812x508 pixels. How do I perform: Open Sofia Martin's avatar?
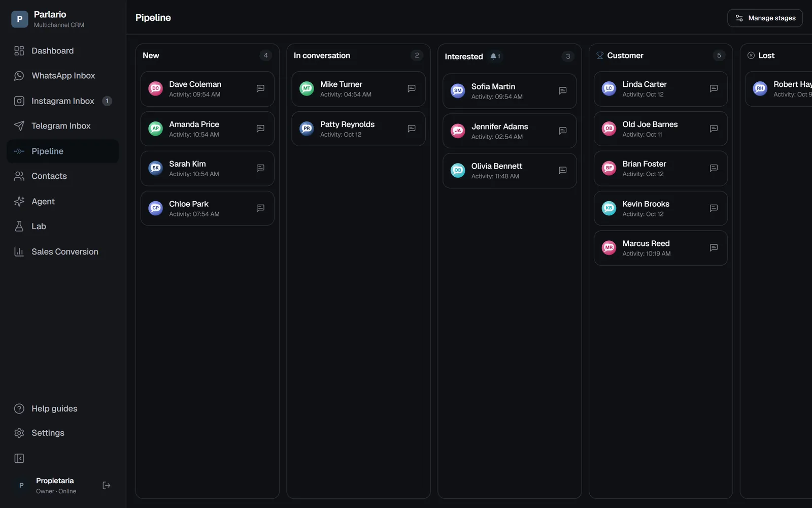(x=458, y=91)
